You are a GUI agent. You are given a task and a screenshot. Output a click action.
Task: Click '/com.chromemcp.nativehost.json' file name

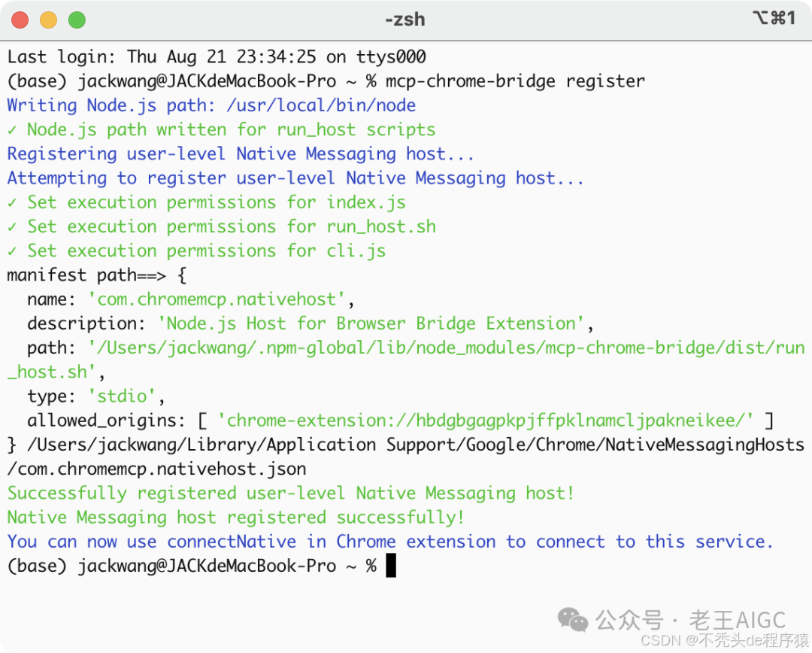pos(156,469)
